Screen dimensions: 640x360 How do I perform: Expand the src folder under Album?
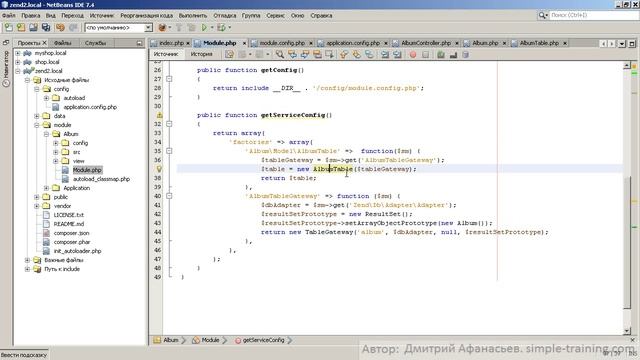[56, 152]
